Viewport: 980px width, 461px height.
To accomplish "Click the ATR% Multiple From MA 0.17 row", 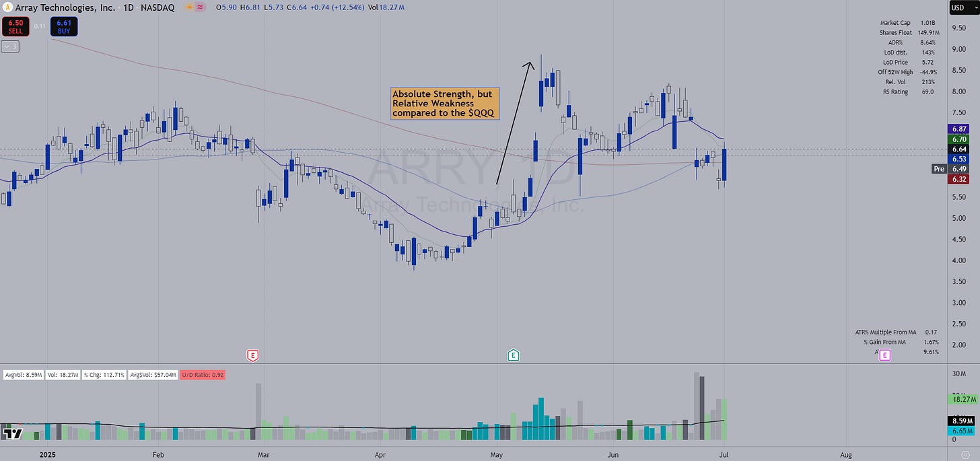I will pyautogui.click(x=896, y=332).
